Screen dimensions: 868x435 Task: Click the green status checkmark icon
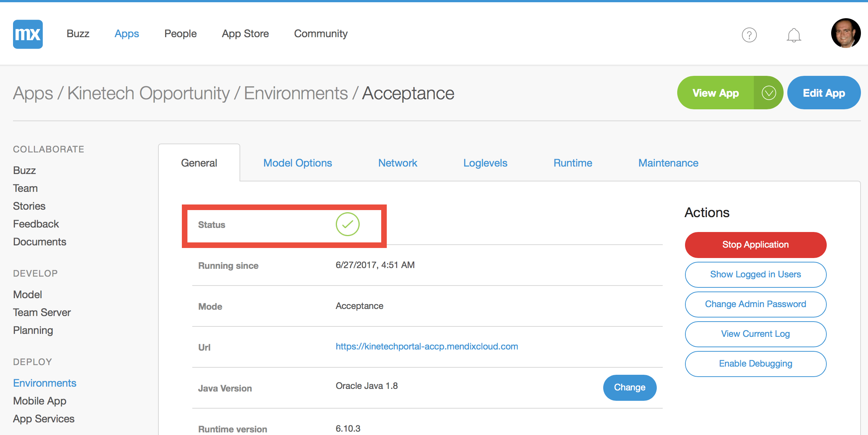347,225
